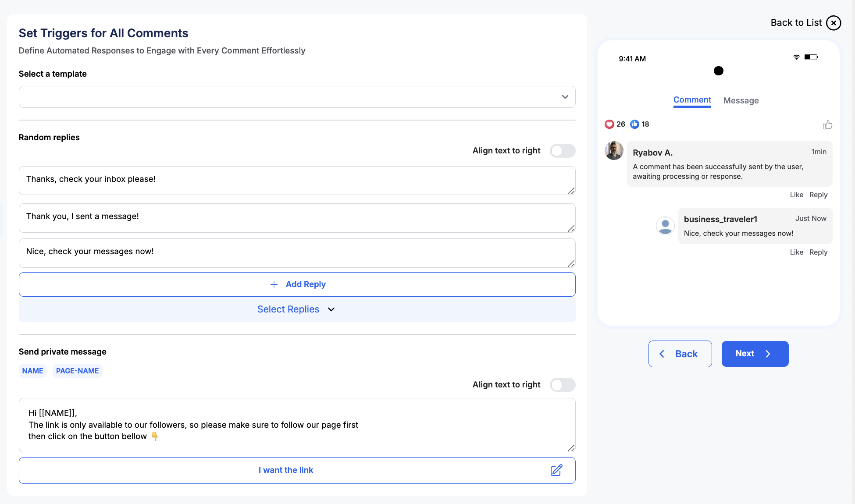Select the Comment preview tab

(x=692, y=100)
